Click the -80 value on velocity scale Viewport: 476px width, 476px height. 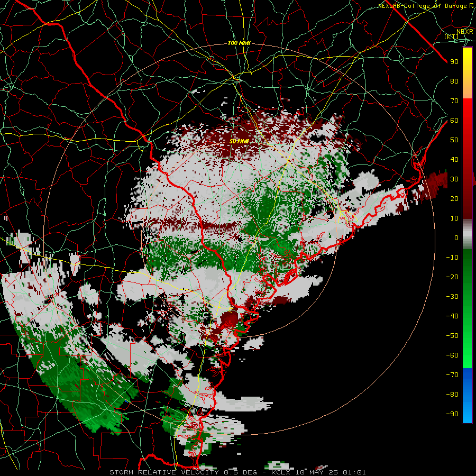452,395
